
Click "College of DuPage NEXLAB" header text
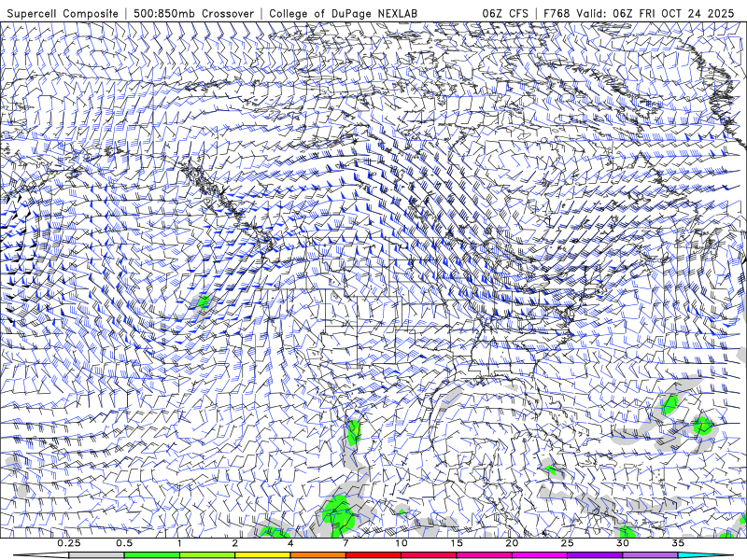pos(343,13)
